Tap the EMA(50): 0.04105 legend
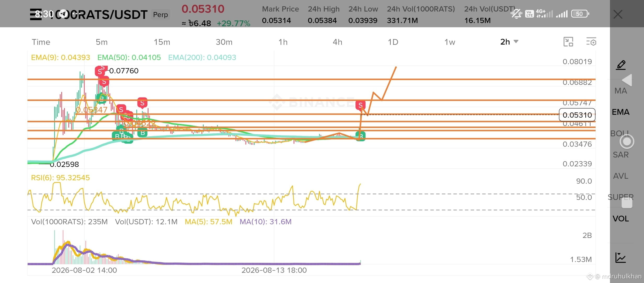Image resolution: width=644 pixels, height=283 pixels. click(129, 57)
